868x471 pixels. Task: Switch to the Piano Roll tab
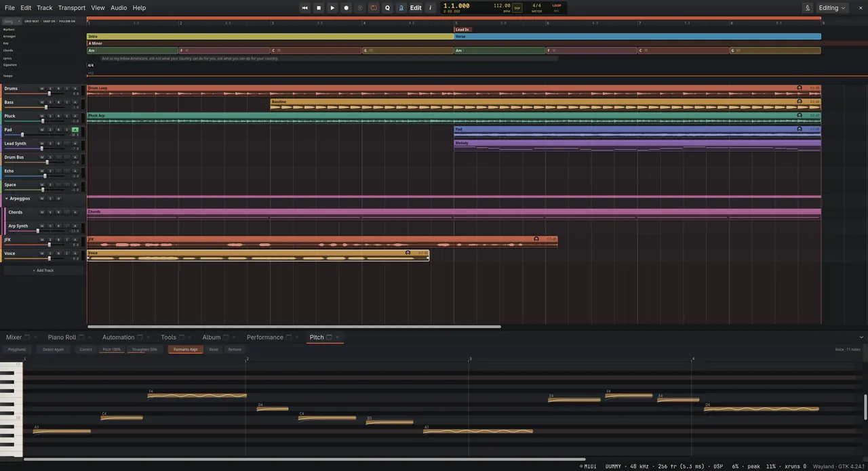click(62, 337)
